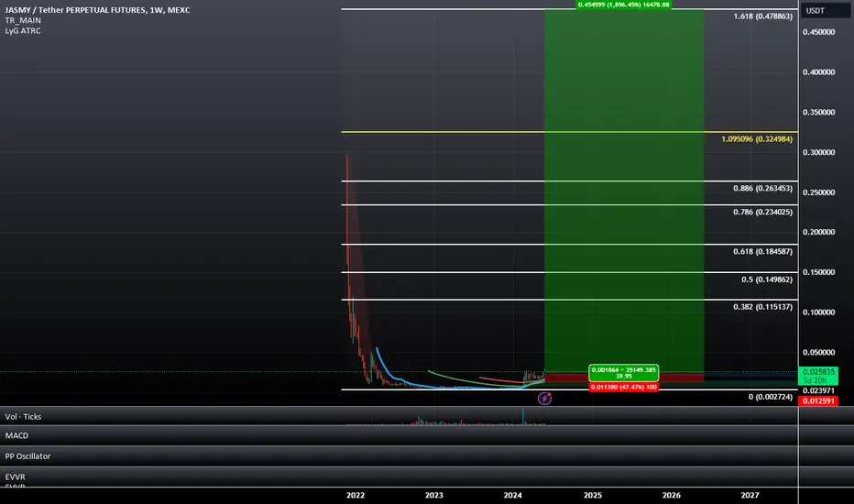Click the purple lightning bolt event icon
The height and width of the screenshot is (504, 854).
544,399
